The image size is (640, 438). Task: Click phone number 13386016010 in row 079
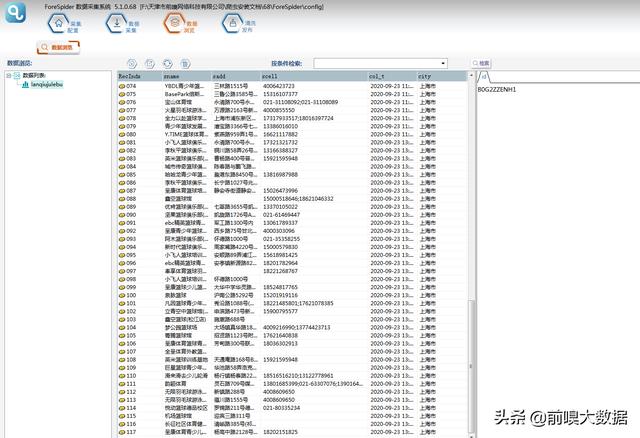point(280,127)
